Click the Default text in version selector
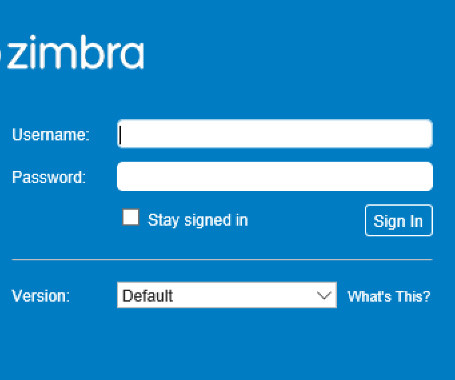 pyautogui.click(x=148, y=296)
